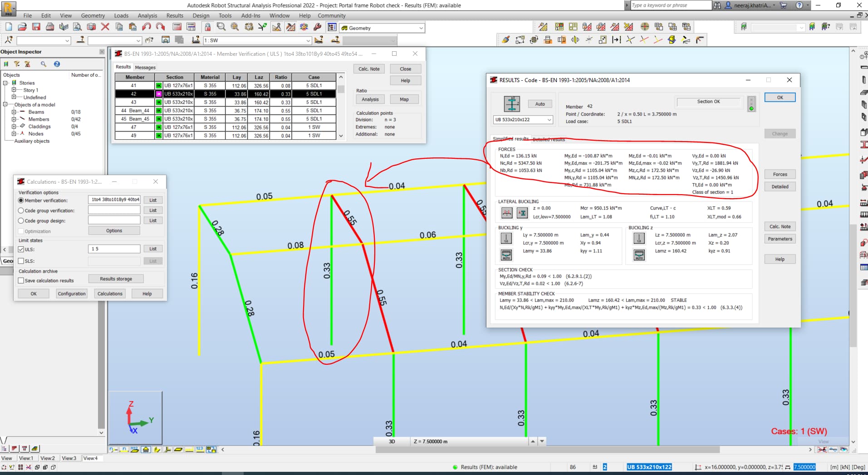This screenshot has height=475, width=868.
Task: Click the keyword search box in title bar
Action: tap(671, 5)
